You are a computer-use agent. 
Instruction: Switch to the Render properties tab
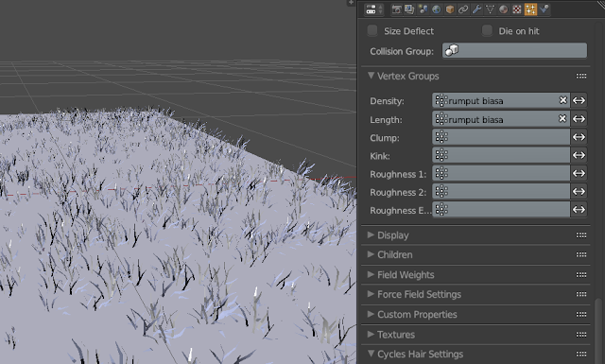[396, 9]
